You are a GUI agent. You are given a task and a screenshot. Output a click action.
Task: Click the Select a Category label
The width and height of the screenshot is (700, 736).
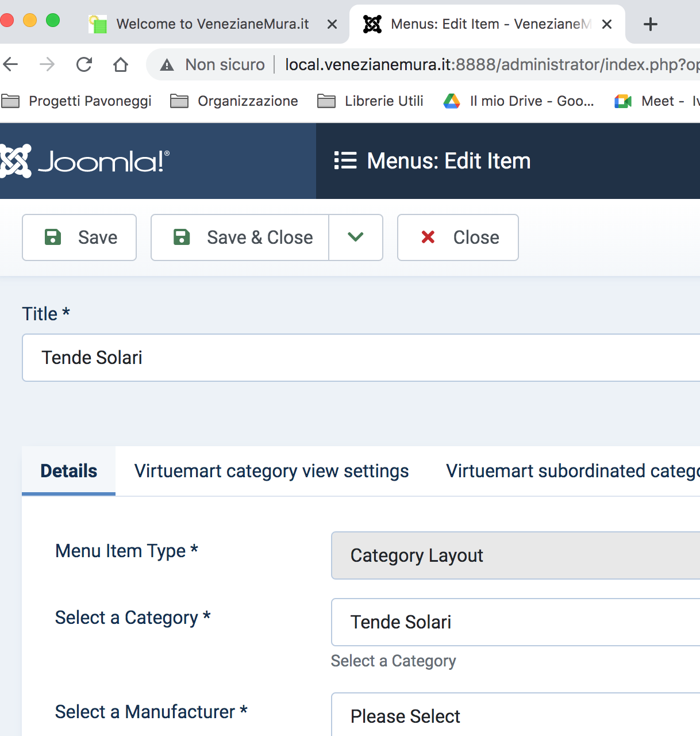pyautogui.click(x=133, y=618)
